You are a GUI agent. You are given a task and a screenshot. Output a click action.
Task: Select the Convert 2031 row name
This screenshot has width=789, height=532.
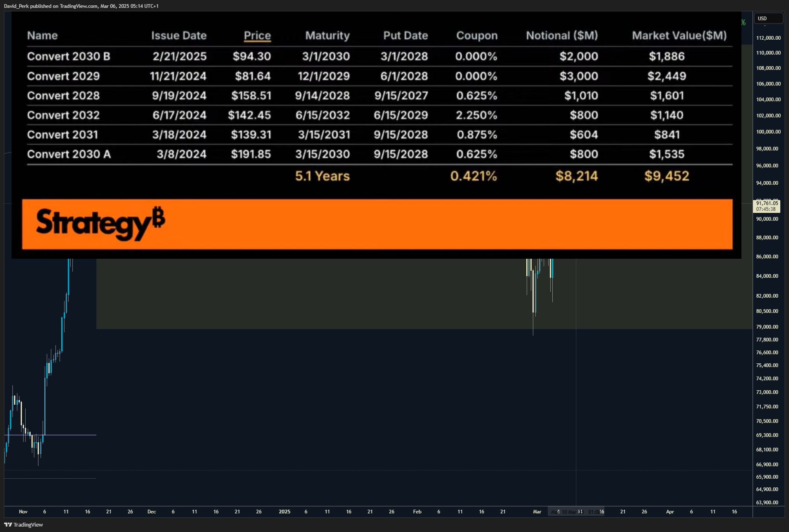tap(62, 134)
